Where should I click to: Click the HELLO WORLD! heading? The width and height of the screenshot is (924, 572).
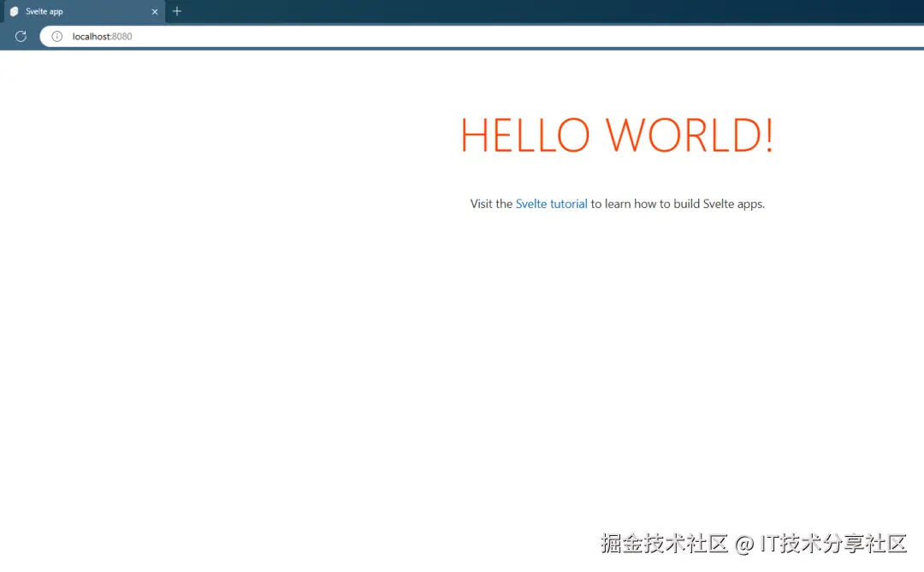pyautogui.click(x=616, y=135)
